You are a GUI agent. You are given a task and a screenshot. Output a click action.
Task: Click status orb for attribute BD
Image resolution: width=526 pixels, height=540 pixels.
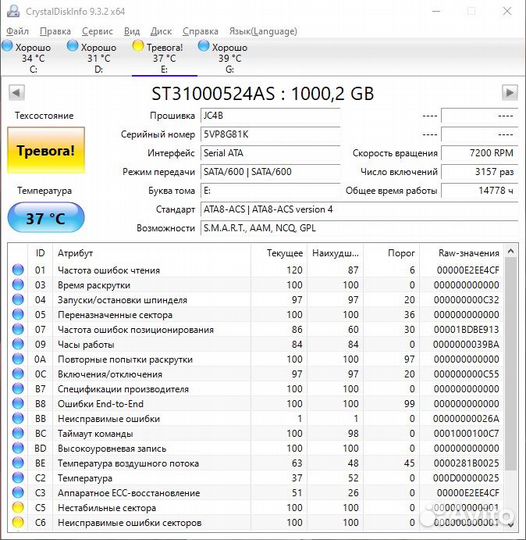(x=18, y=448)
